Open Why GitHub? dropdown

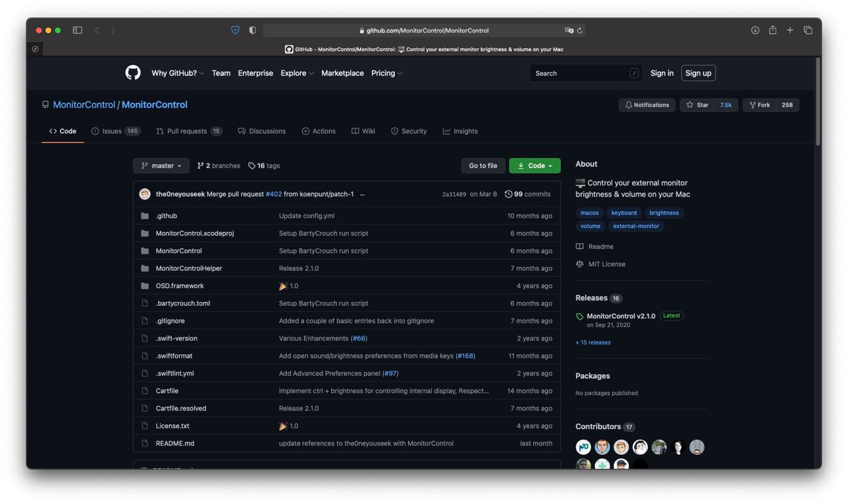(x=178, y=73)
